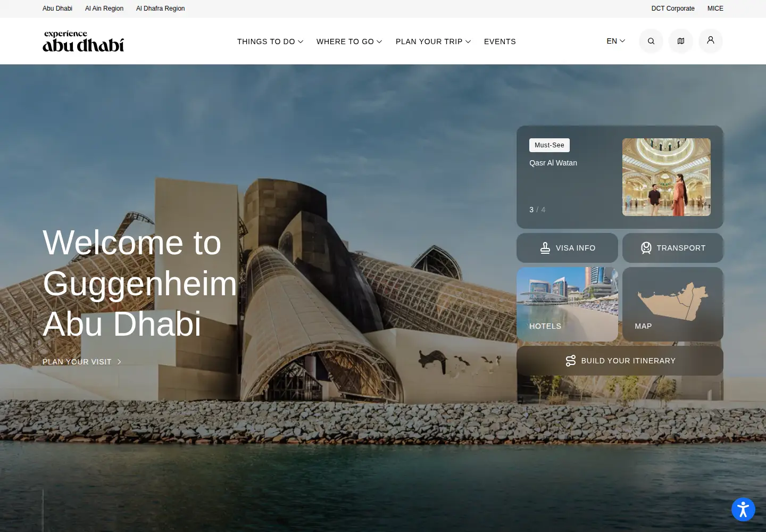Click the Visa Info stamp icon
The image size is (766, 532).
(x=545, y=248)
